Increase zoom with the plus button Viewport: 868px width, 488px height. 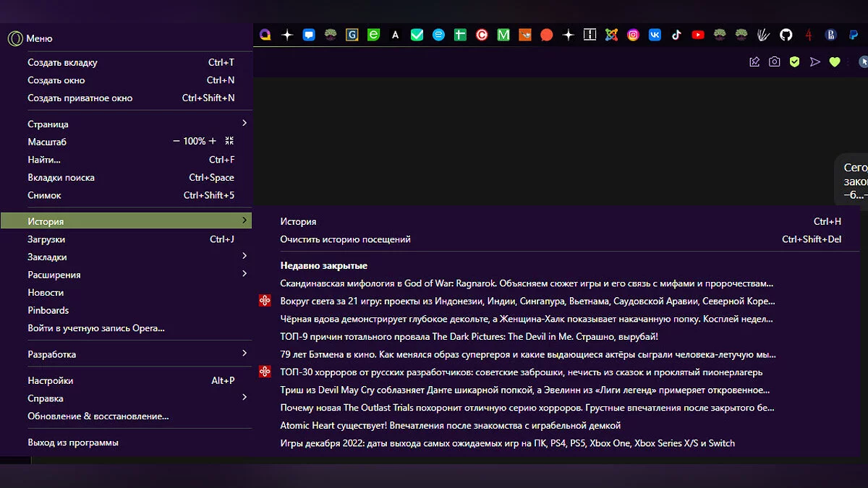213,142
